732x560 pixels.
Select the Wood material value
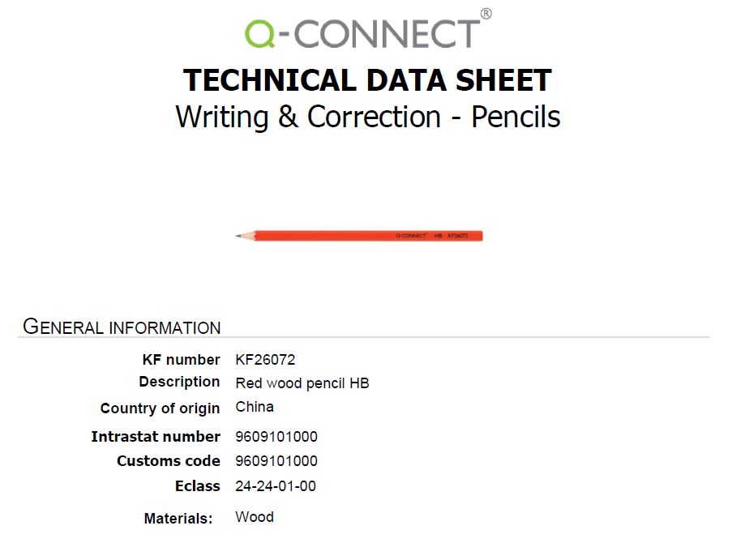(255, 517)
